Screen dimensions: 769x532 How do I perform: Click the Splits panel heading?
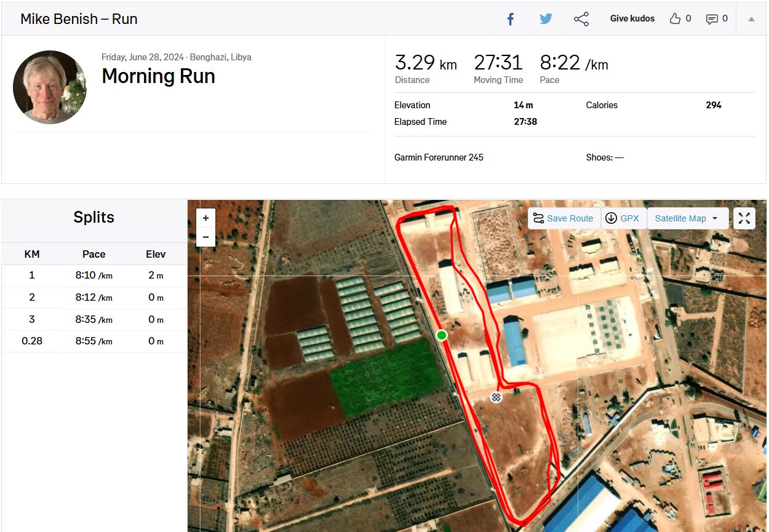click(94, 217)
